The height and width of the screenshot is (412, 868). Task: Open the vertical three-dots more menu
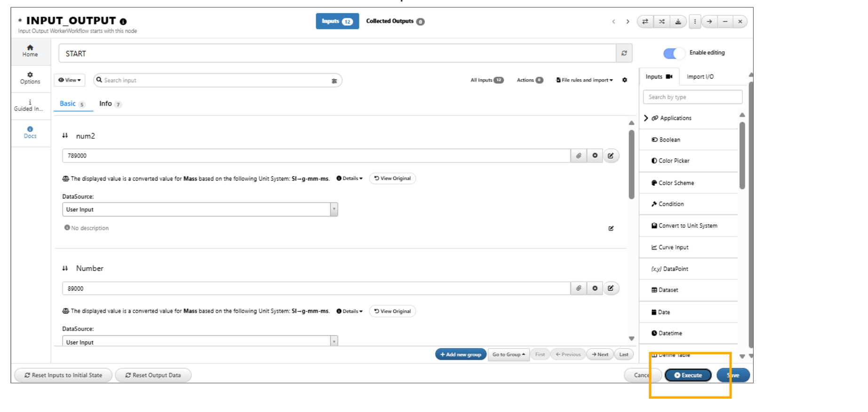click(x=695, y=22)
